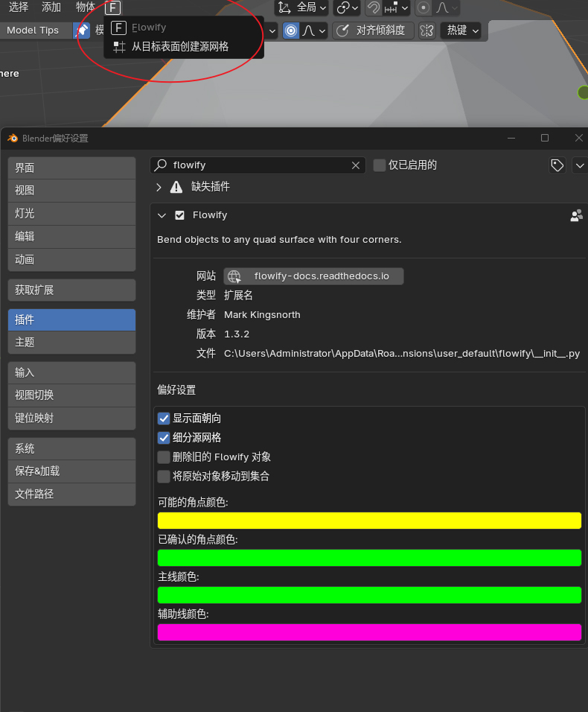
Task: Expand 缺失插件 section
Action: [159, 187]
